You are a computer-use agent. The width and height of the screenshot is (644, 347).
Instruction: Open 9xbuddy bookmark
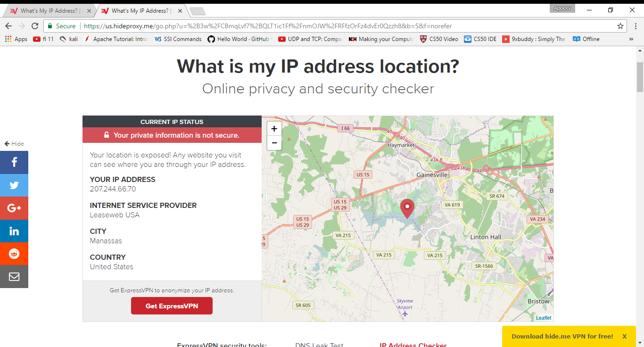tap(534, 39)
